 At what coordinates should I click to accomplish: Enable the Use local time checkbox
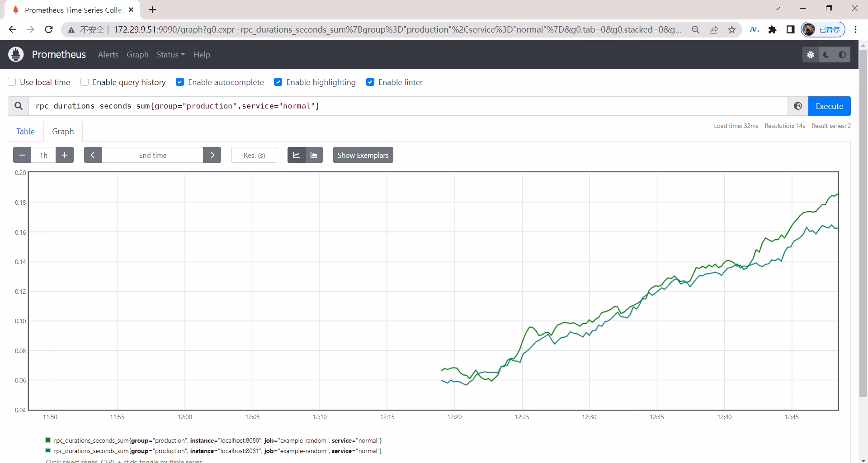[12, 82]
